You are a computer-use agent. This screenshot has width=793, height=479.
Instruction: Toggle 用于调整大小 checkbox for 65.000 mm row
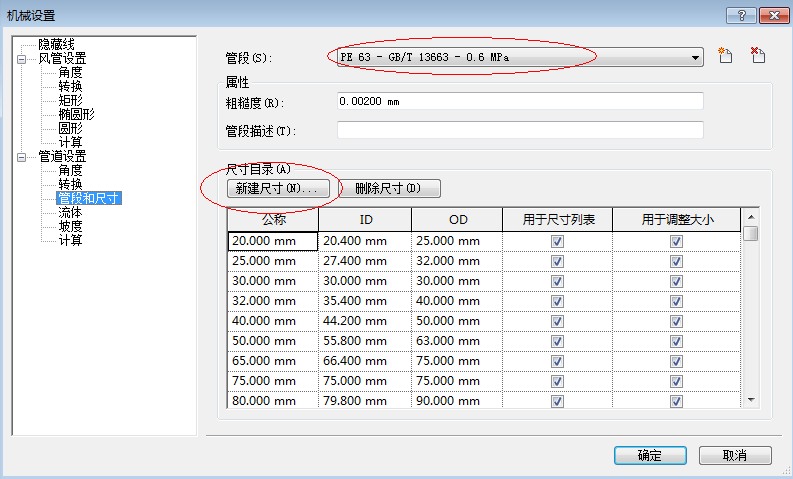676,362
